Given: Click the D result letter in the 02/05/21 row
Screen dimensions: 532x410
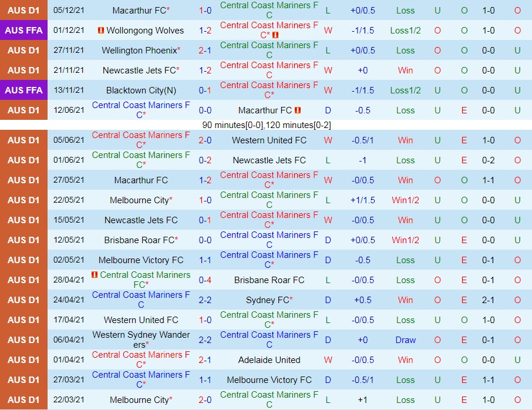Looking at the screenshot, I should click(x=328, y=260).
